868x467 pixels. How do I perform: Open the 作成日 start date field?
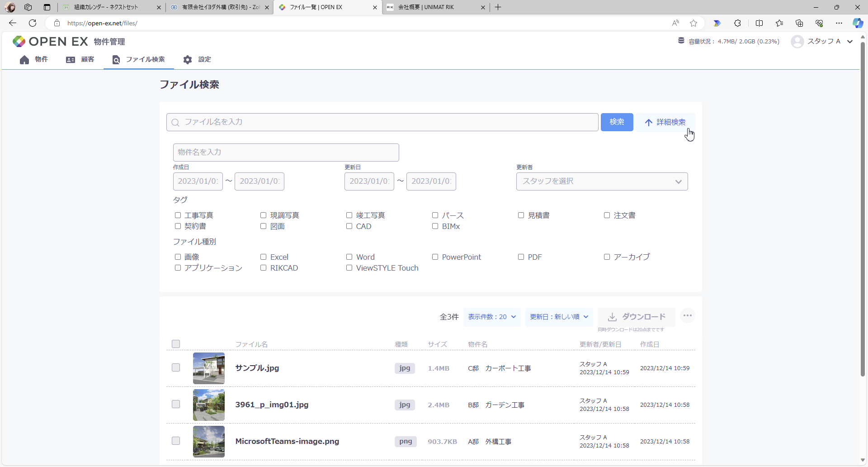point(198,181)
